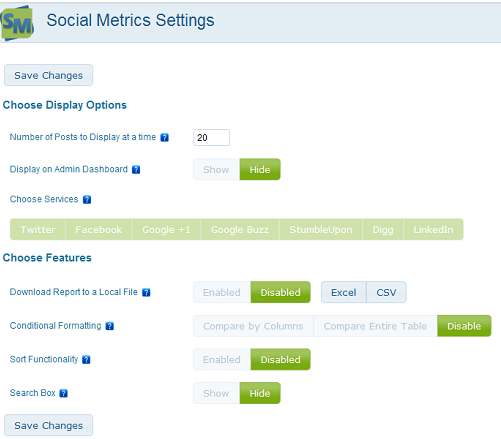Click the top Save Changes button
Screen dimensions: 501x439
[49, 75]
